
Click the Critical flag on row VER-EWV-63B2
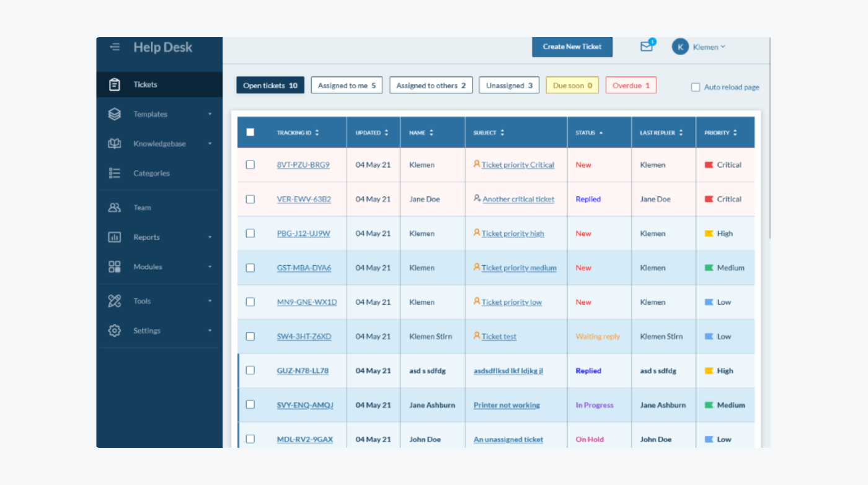coord(709,199)
